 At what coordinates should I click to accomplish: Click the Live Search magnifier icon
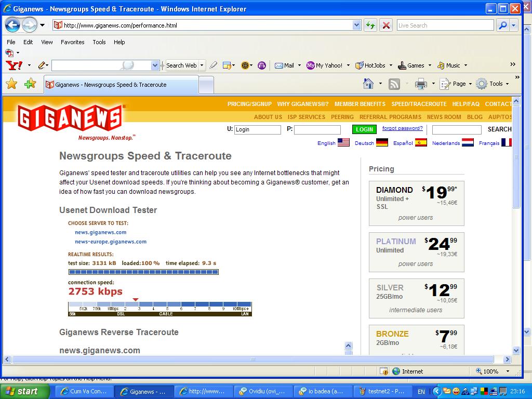tap(503, 25)
